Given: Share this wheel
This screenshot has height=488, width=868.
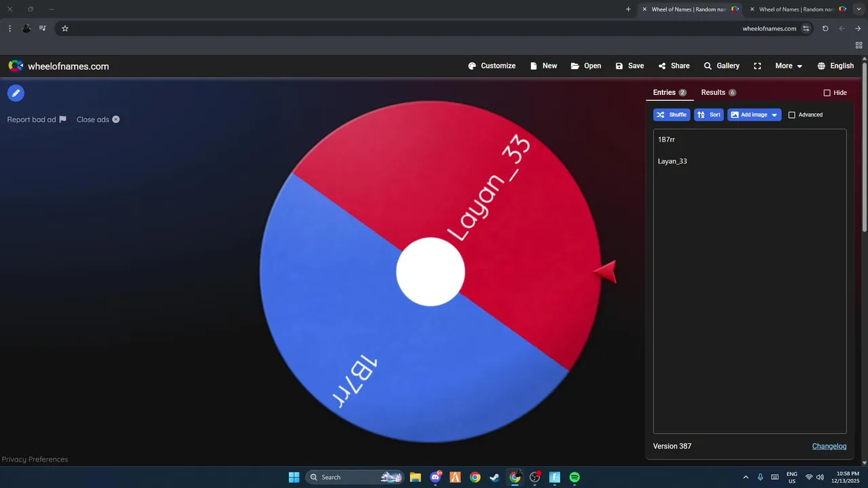Looking at the screenshot, I should point(673,66).
